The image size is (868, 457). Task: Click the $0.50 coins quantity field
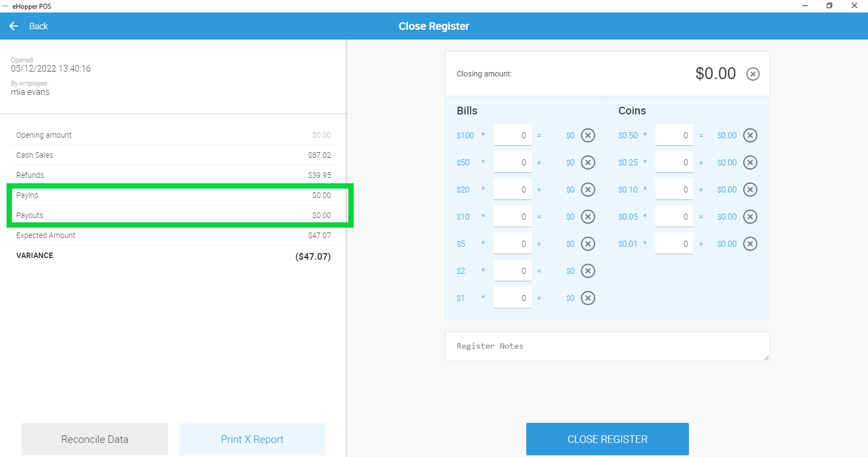click(x=674, y=135)
